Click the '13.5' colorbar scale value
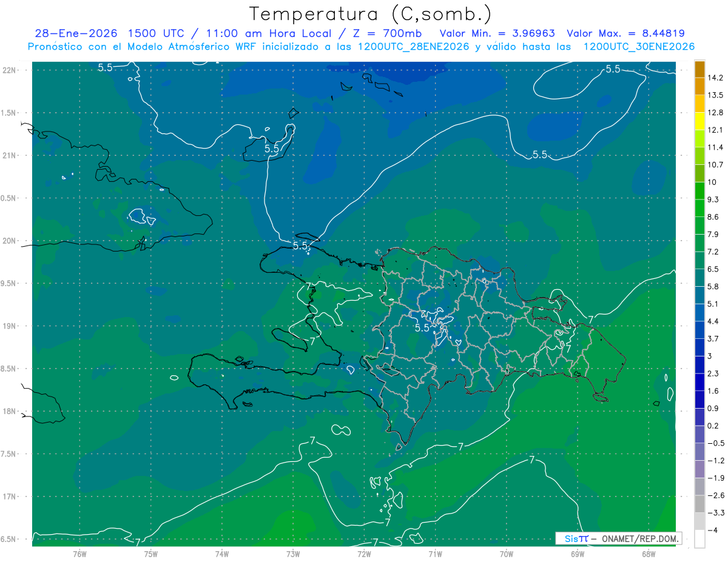Screen dimensions: 728x562 [716, 95]
